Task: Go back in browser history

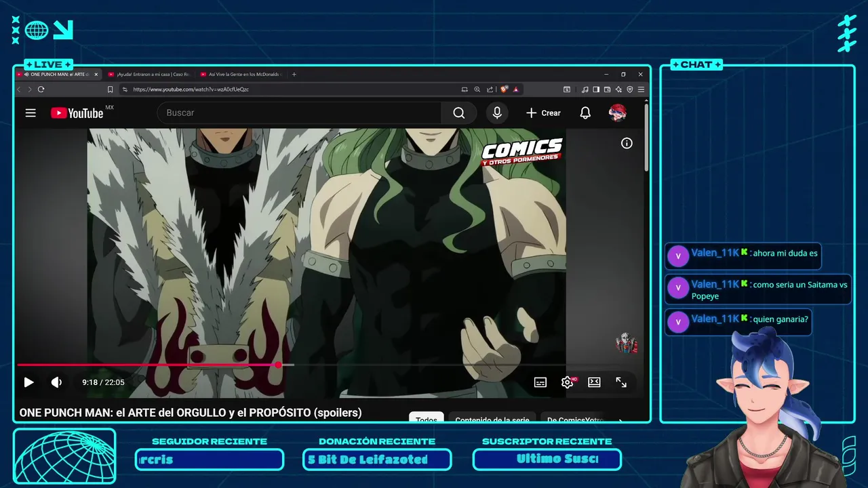Action: coord(19,89)
